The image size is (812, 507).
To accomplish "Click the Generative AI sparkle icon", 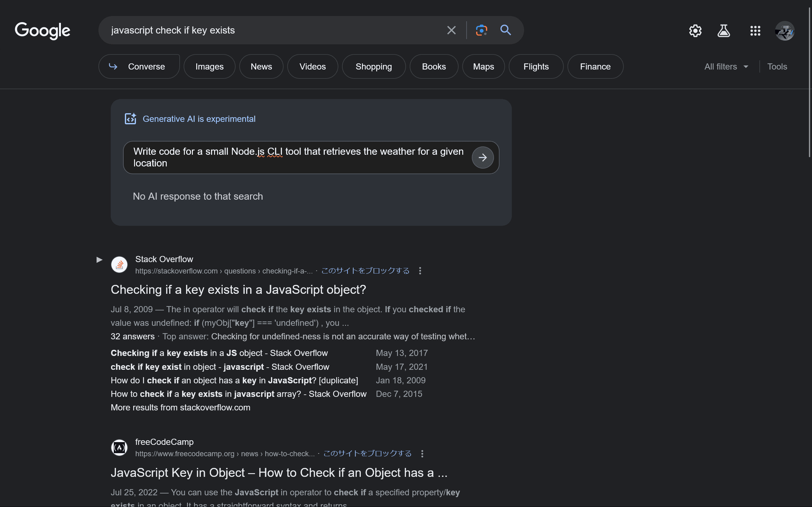I will pos(130,119).
